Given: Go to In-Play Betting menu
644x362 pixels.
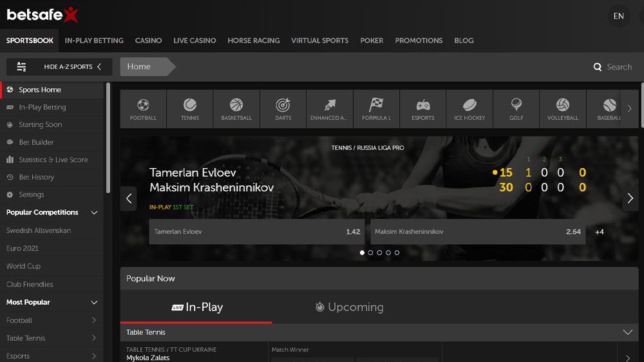Looking at the screenshot, I should (x=94, y=41).
